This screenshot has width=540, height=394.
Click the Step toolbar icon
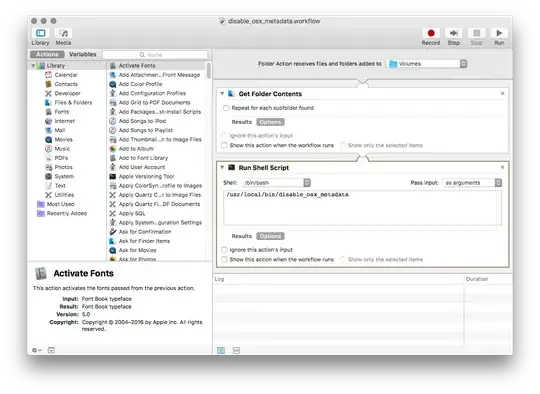(x=454, y=33)
